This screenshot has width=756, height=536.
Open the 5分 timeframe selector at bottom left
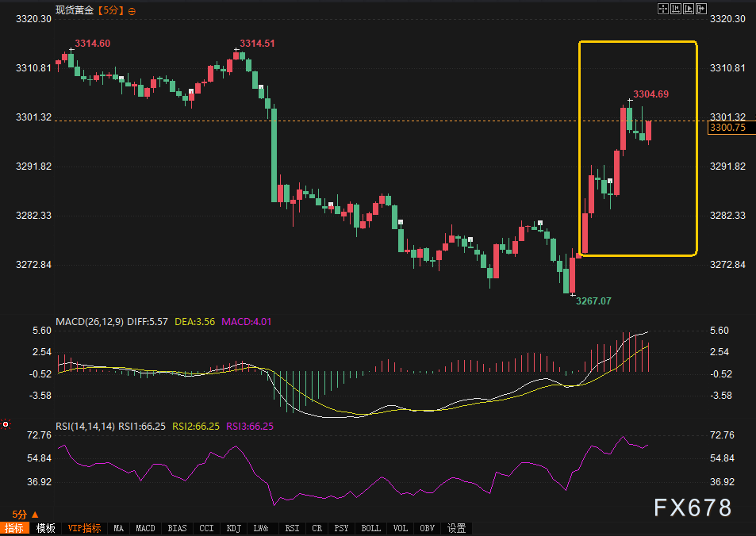click(x=25, y=515)
